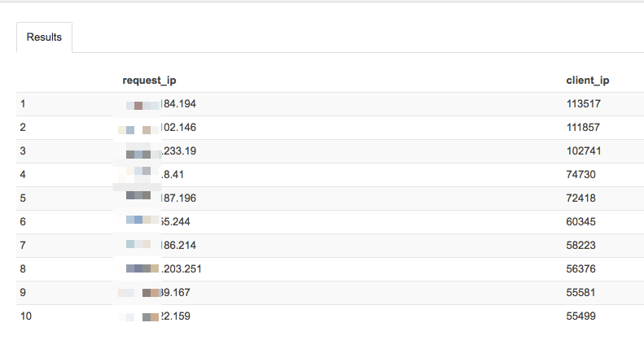The image size is (644, 349).
Task: Click the IP ending in 02.146
Action: click(x=157, y=127)
